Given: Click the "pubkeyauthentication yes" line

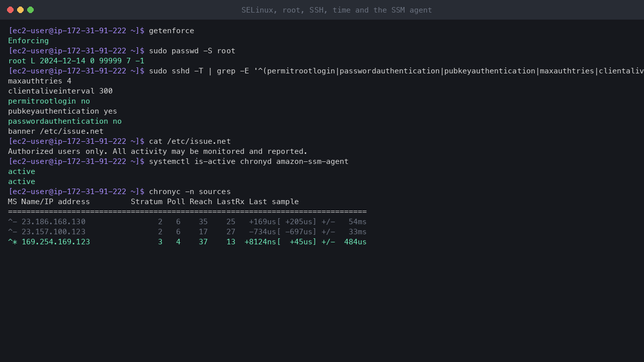Looking at the screenshot, I should (x=62, y=111).
